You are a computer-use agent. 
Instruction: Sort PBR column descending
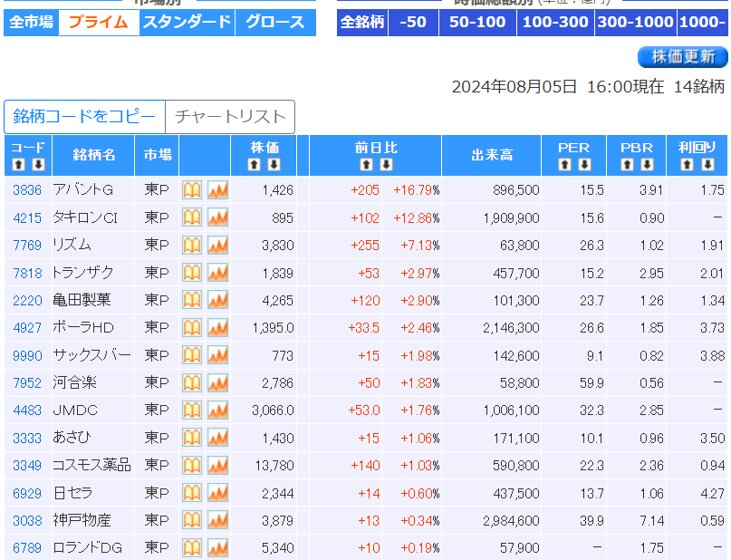tap(647, 165)
